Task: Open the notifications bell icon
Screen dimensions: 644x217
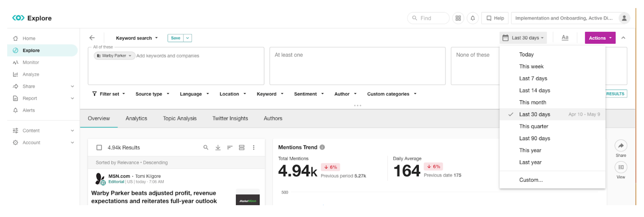Action: click(x=473, y=18)
